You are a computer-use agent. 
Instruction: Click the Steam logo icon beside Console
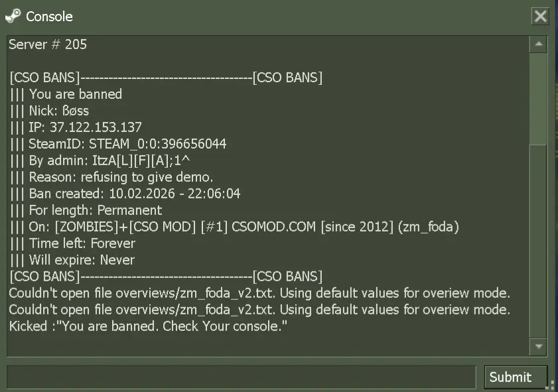click(13, 16)
